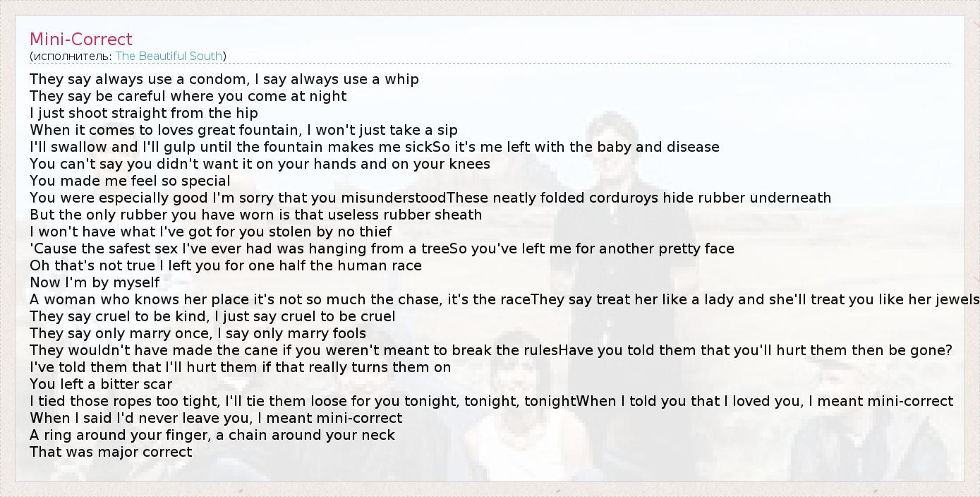This screenshot has height=497, width=980.
Task: Click line 'But the only rubber you have worn'
Action: point(255,215)
